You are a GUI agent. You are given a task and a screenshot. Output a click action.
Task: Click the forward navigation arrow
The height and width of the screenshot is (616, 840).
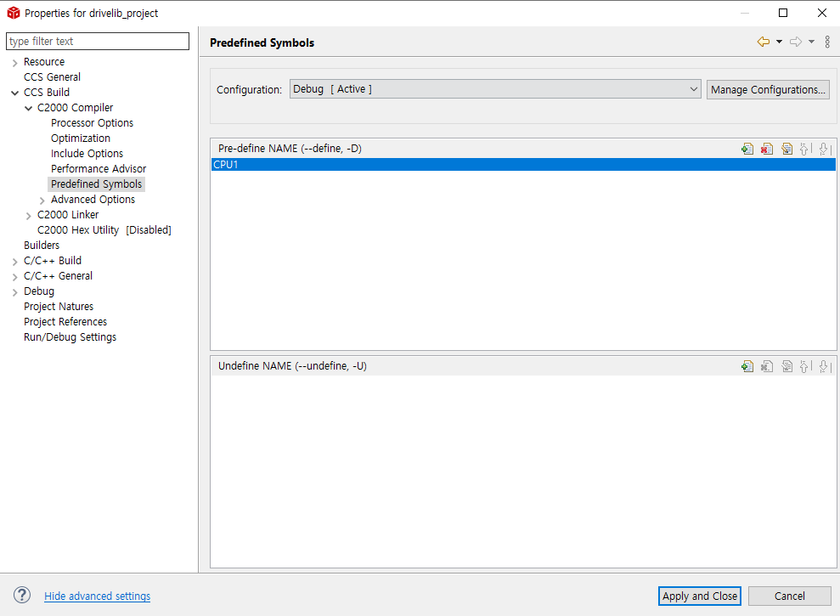tap(796, 41)
